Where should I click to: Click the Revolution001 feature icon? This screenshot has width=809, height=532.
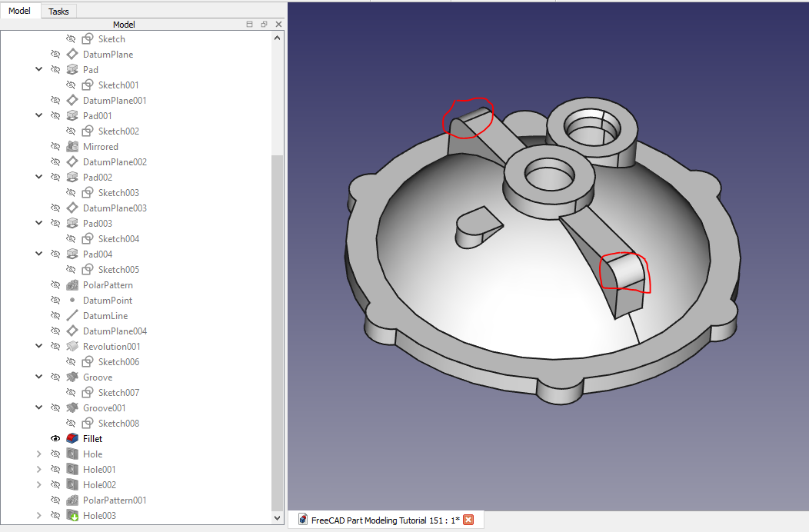point(72,347)
